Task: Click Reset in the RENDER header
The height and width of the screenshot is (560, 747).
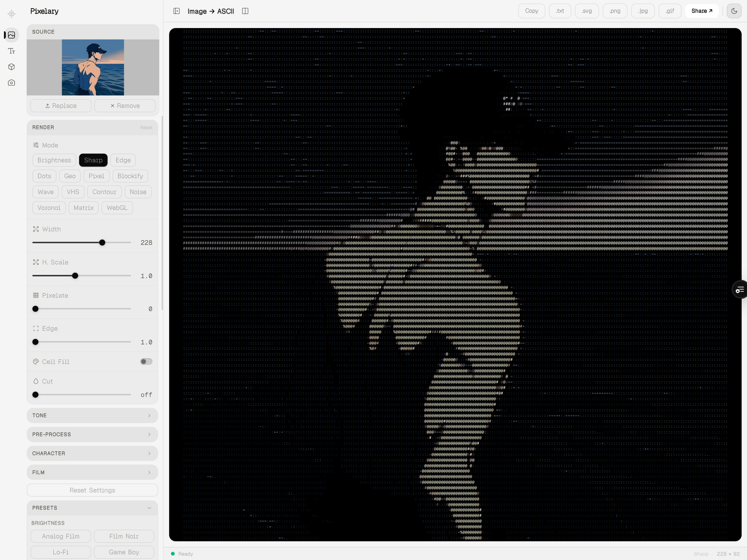Action: (x=146, y=128)
